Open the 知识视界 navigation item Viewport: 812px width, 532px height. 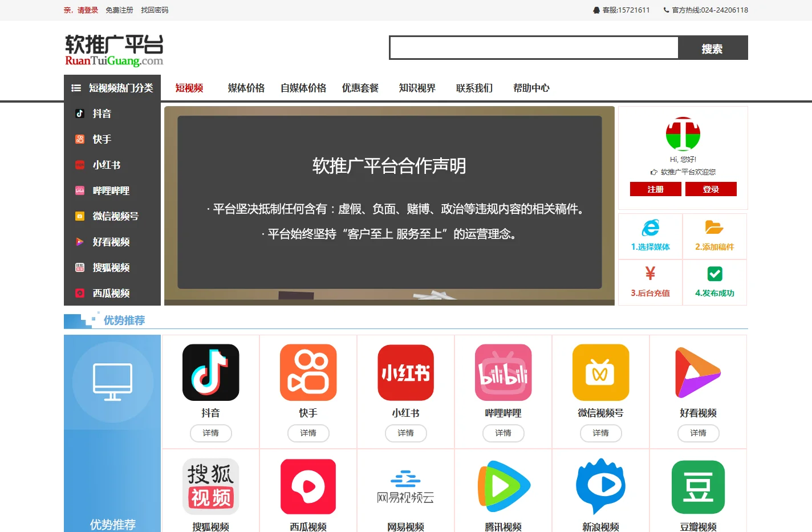417,88
